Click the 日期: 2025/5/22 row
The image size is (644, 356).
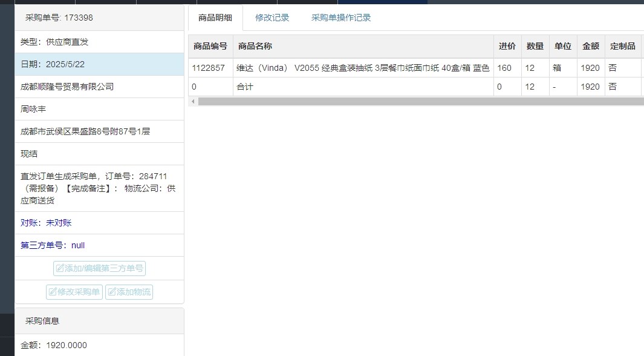(99, 64)
